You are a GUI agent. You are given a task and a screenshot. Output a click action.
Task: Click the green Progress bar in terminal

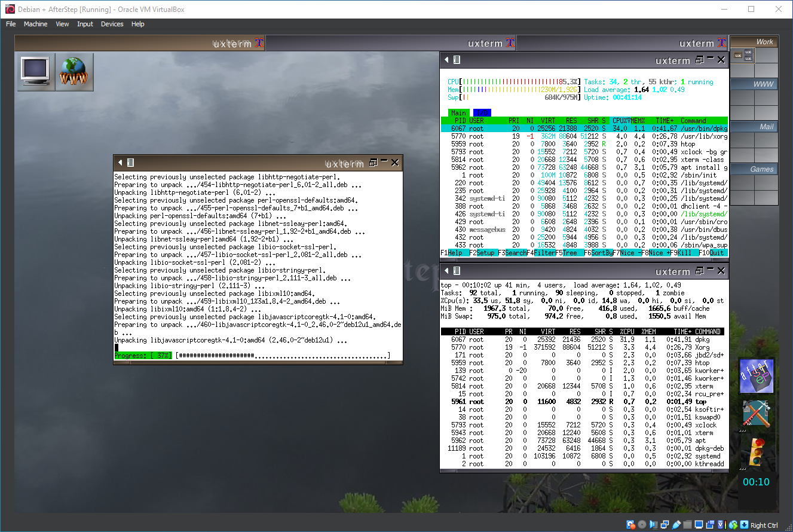143,356
